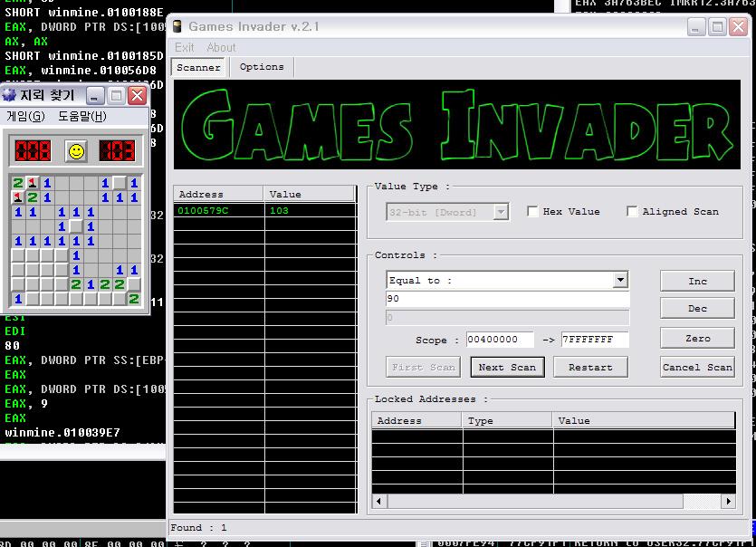
Task: Click the Next Scan button
Action: [x=507, y=367]
